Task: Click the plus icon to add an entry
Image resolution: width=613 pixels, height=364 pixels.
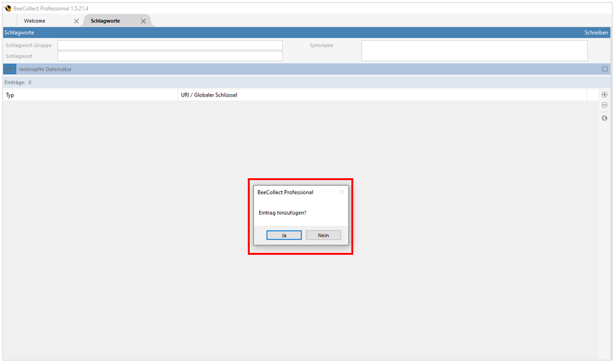Action: pos(604,94)
